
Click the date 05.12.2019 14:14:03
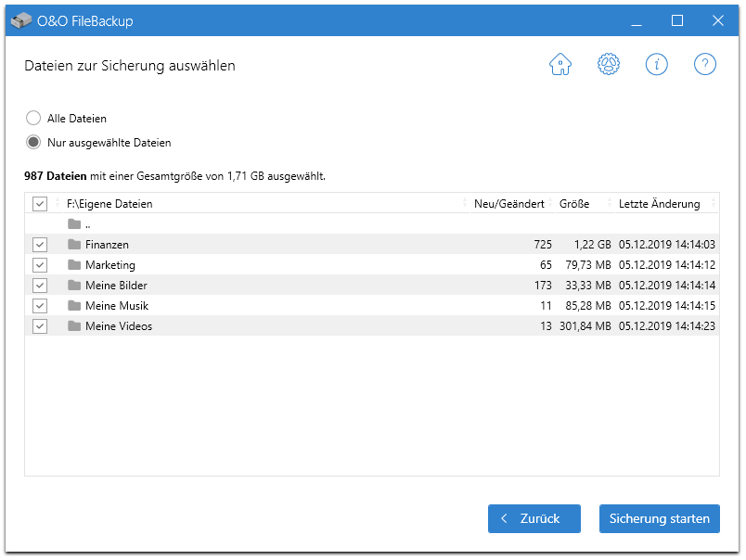click(x=667, y=245)
